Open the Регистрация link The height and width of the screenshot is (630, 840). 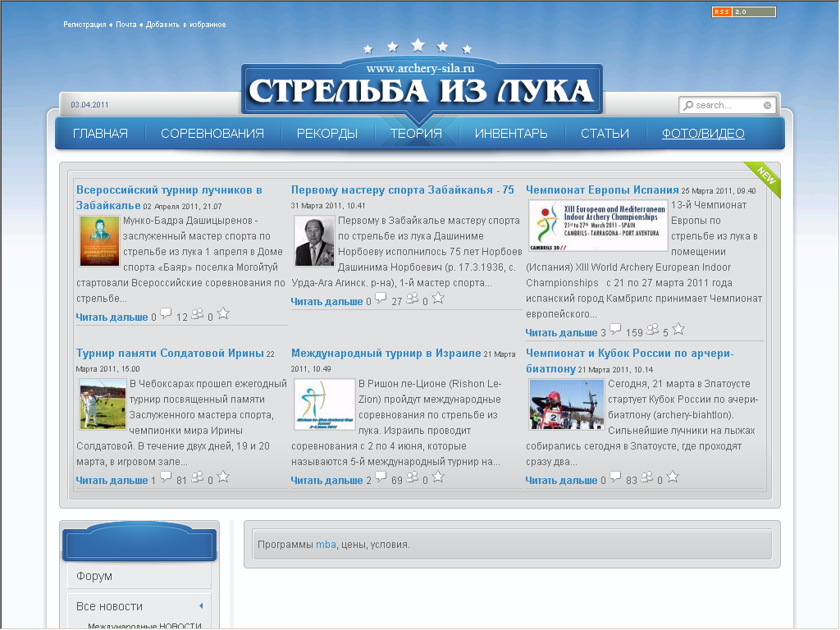tap(84, 25)
